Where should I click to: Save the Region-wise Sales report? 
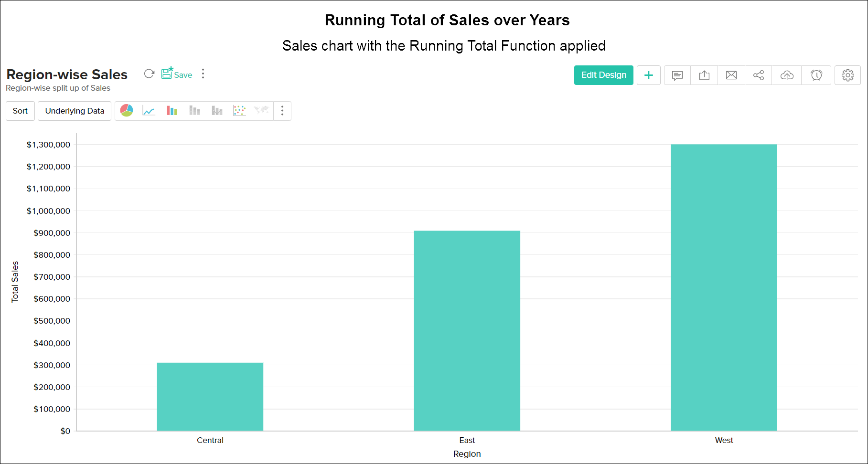point(177,74)
